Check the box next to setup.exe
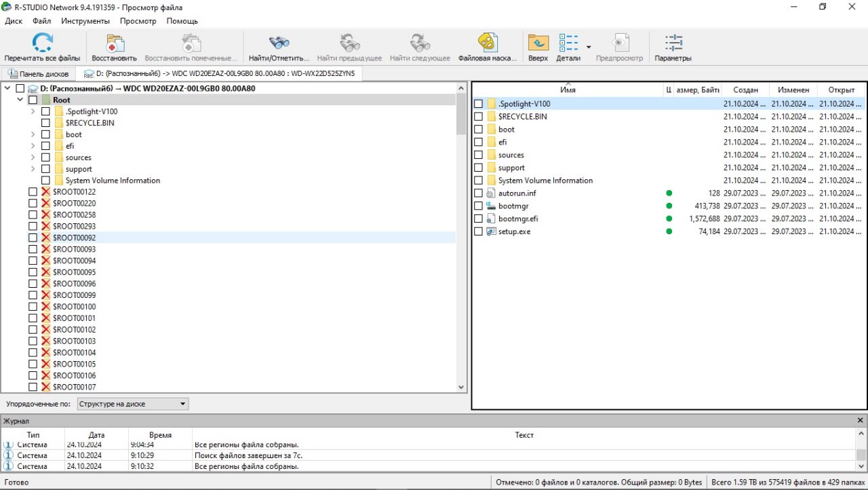 [x=479, y=231]
